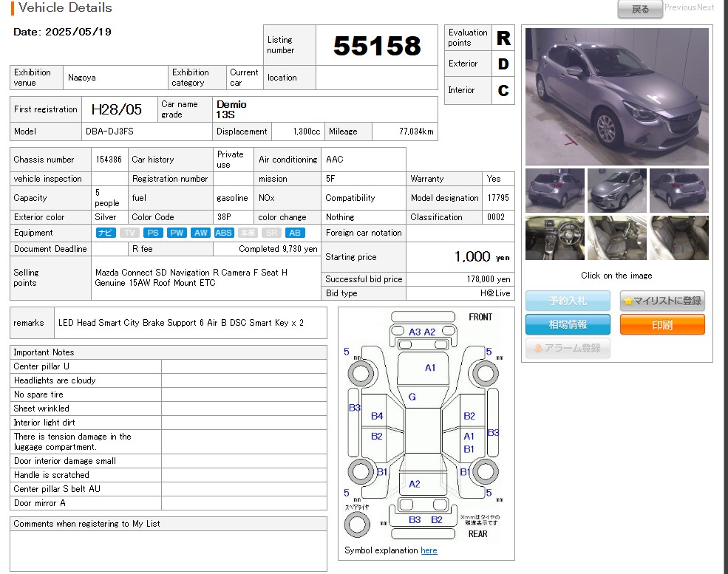Image resolution: width=728 pixels, height=574 pixels.
Task: Click the Date: 2025/05/19 text
Action: [62, 32]
